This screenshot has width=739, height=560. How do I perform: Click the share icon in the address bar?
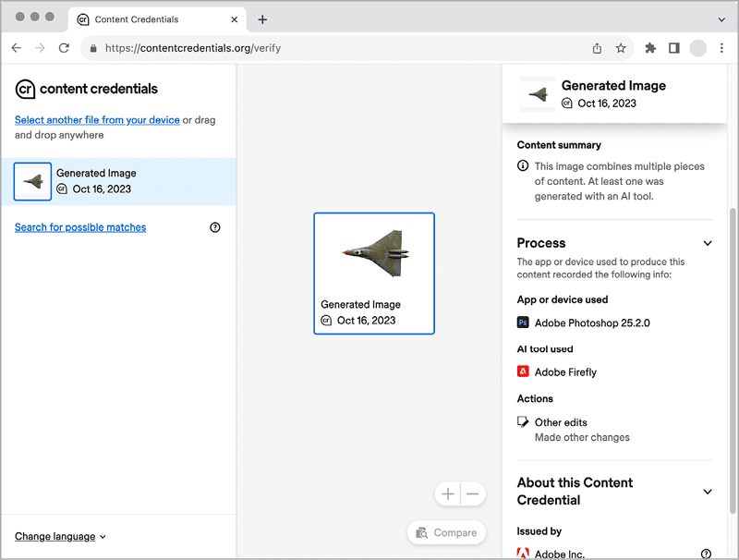coord(597,48)
